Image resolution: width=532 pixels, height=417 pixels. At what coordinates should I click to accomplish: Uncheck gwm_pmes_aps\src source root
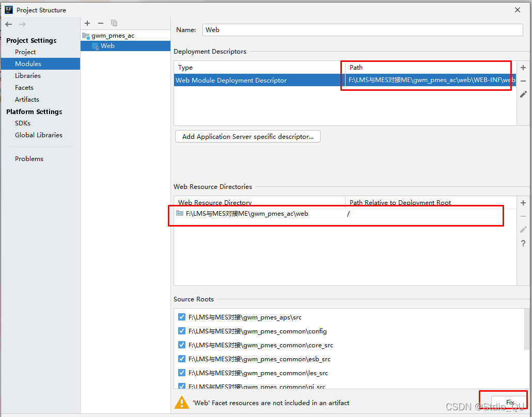pyautogui.click(x=182, y=317)
